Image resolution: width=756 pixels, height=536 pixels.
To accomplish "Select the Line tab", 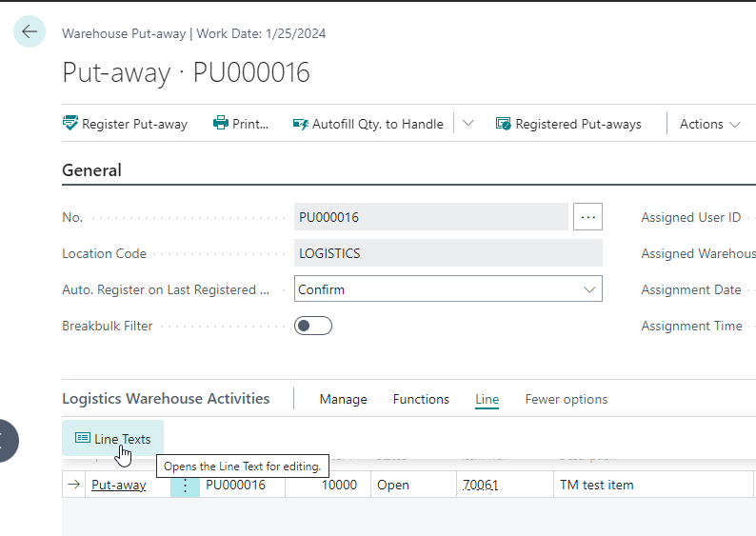I will [x=487, y=399].
